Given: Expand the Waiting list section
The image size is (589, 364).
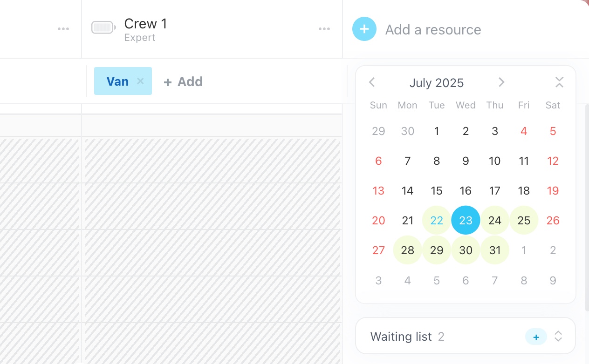Looking at the screenshot, I should coord(558,337).
